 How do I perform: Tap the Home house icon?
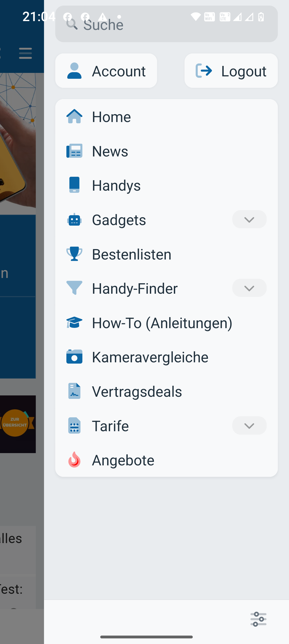(74, 117)
